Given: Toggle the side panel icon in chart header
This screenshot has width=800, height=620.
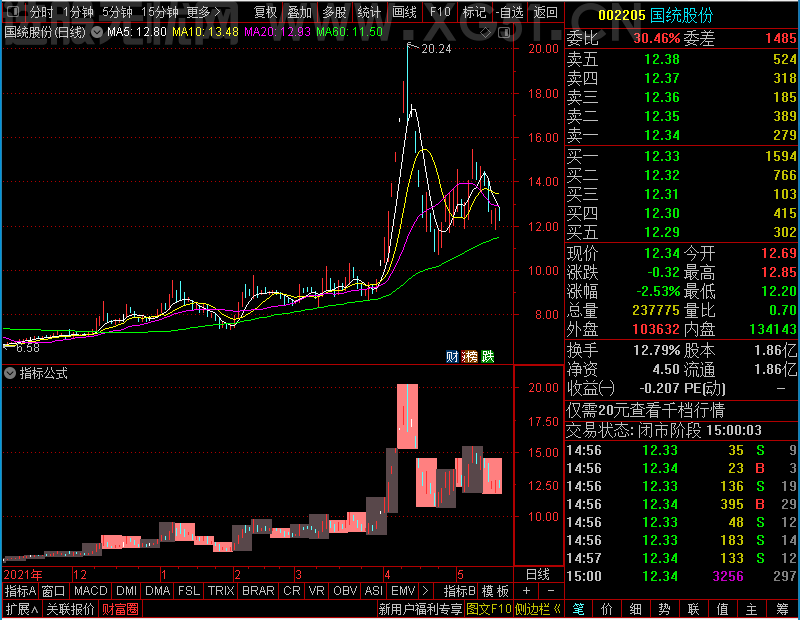Looking at the screenshot, I should tap(504, 33).
